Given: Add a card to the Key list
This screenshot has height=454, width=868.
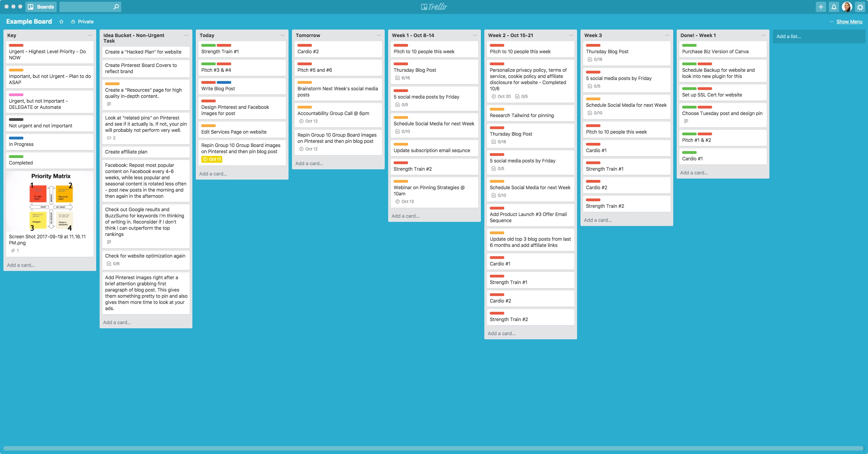Looking at the screenshot, I should point(21,265).
